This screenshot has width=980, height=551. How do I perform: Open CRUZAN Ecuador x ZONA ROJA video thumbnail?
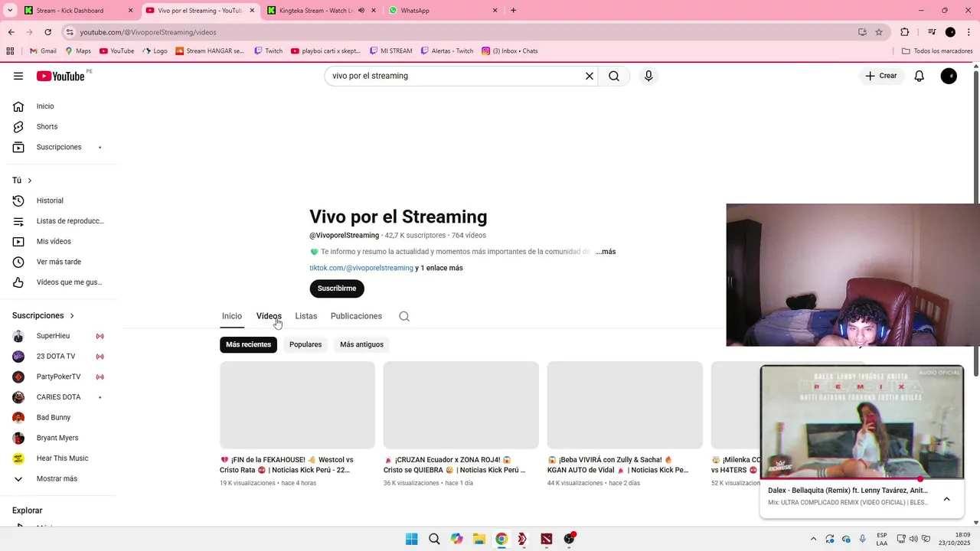point(461,405)
